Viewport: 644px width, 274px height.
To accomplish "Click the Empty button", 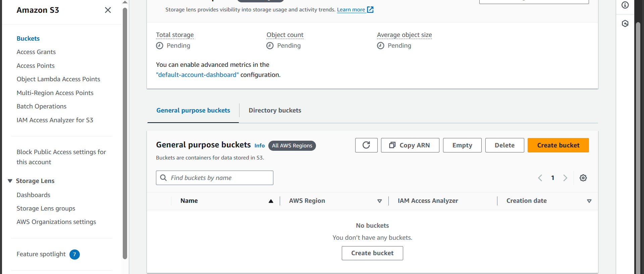I will 462,145.
